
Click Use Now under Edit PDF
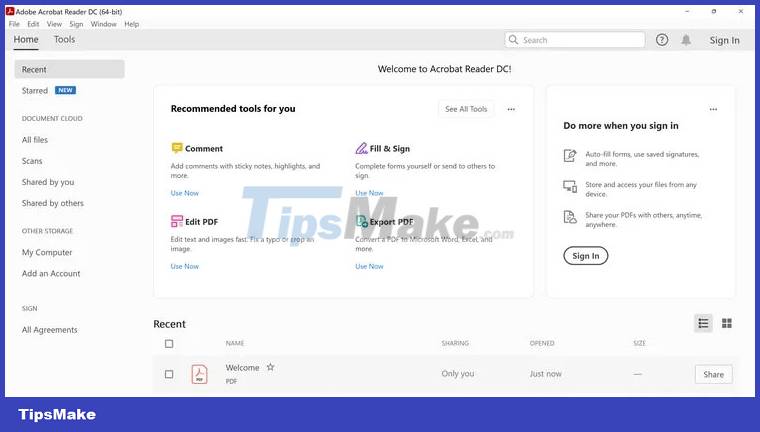[184, 266]
